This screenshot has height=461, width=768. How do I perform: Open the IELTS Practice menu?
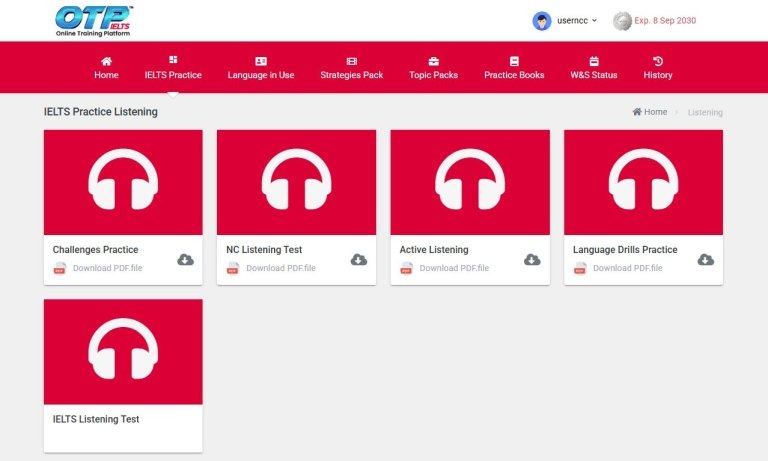[173, 68]
